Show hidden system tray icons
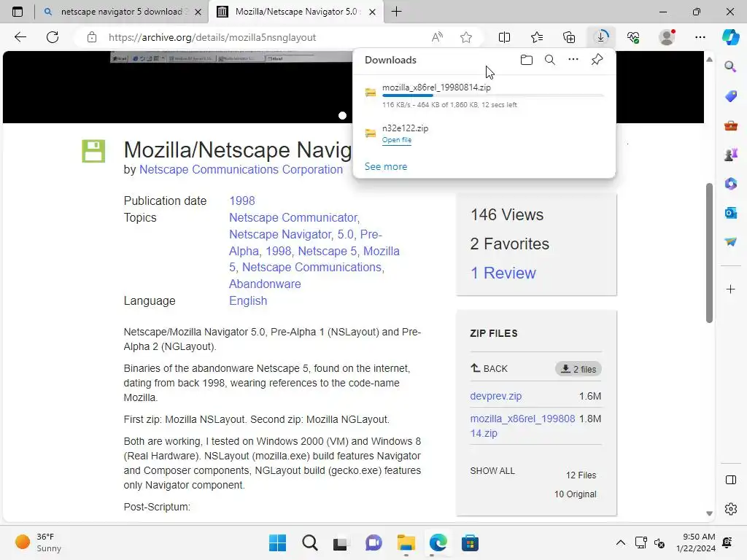 coord(620,542)
